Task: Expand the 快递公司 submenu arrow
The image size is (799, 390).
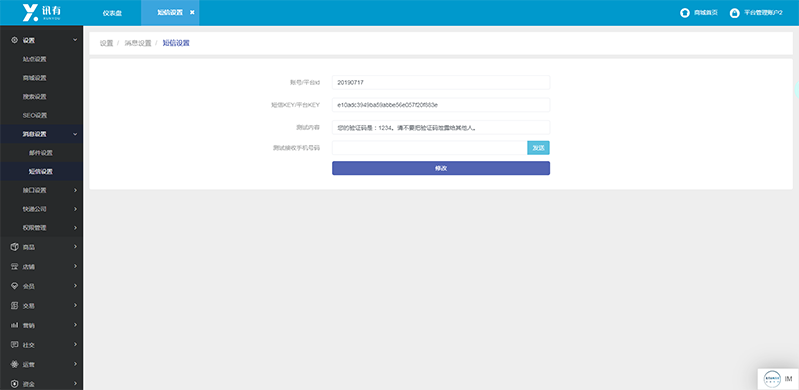Action: [75, 209]
